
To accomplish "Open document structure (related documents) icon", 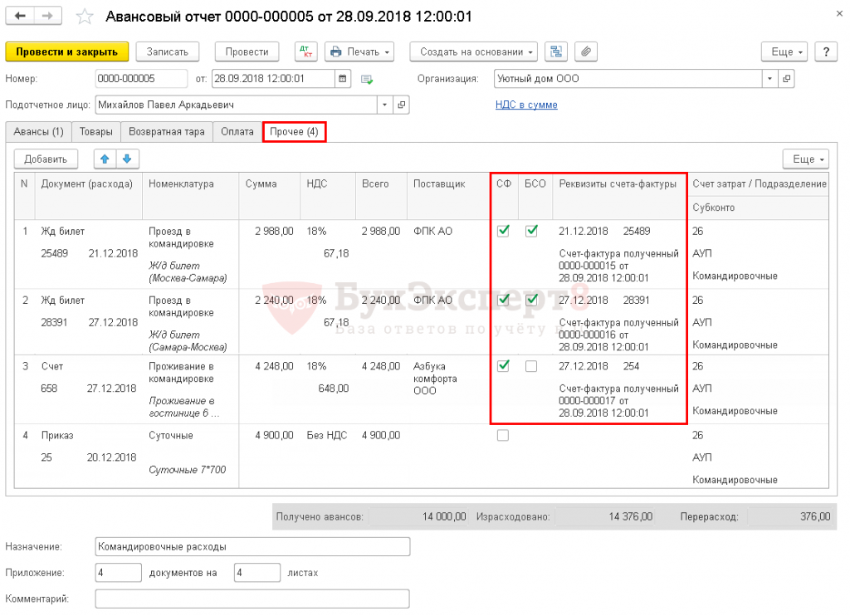I will point(555,51).
